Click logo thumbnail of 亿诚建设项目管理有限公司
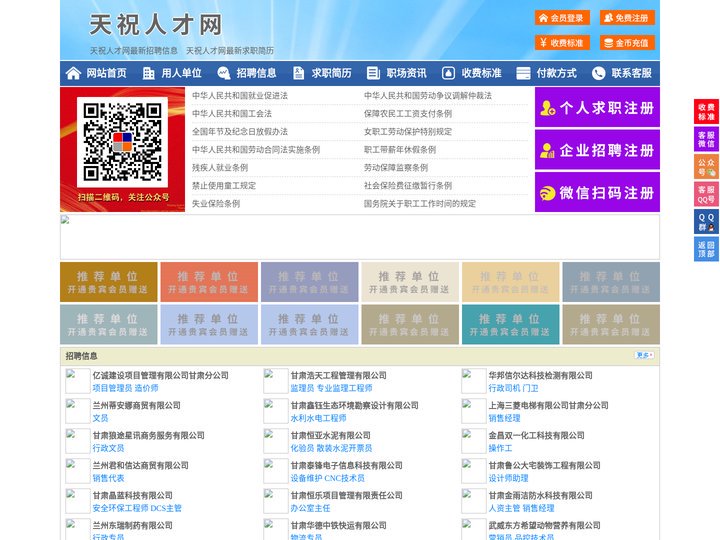The height and width of the screenshot is (540, 720). click(x=78, y=381)
